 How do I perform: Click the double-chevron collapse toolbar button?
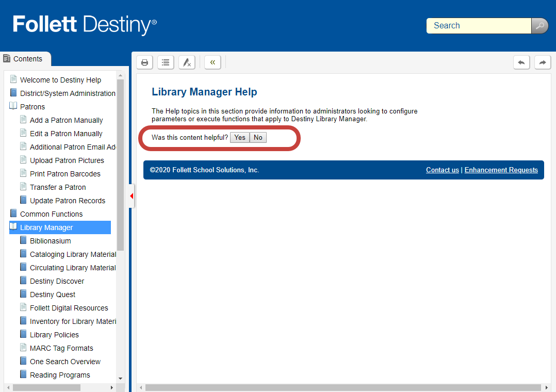pyautogui.click(x=212, y=62)
